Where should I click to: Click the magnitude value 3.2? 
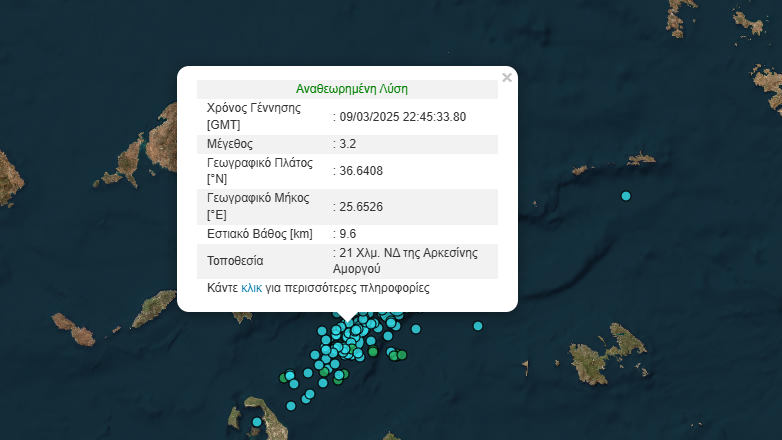click(347, 144)
